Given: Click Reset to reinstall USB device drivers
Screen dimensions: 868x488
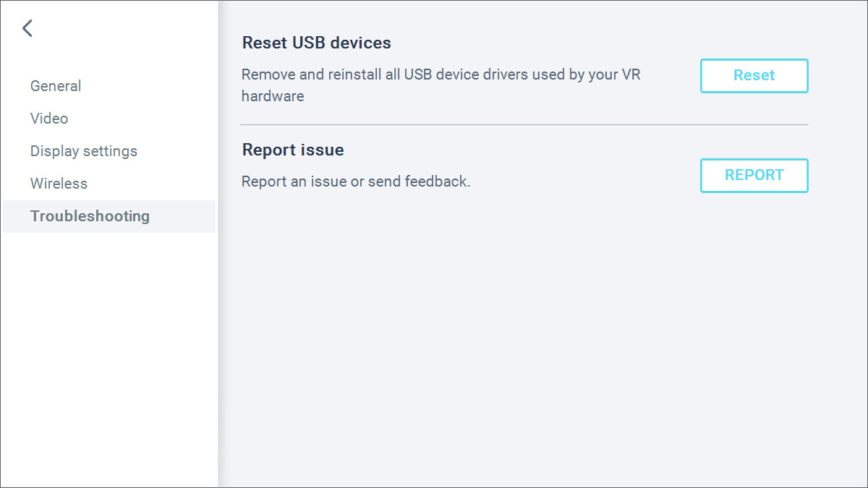Looking at the screenshot, I should (754, 75).
